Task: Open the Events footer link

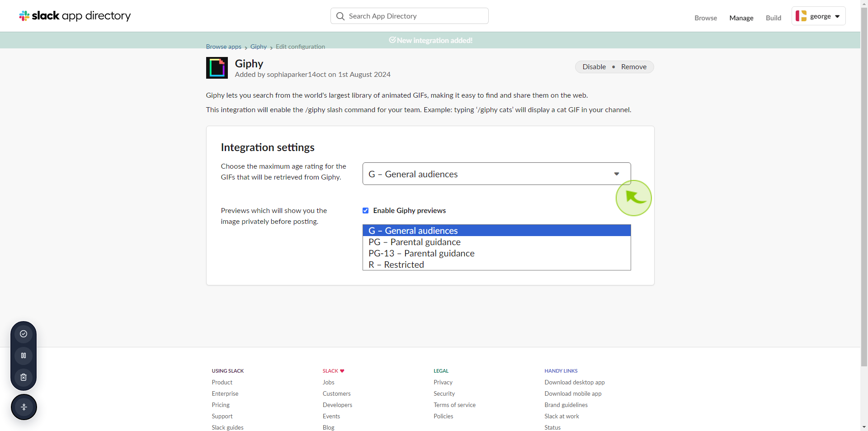Action: pos(331,416)
